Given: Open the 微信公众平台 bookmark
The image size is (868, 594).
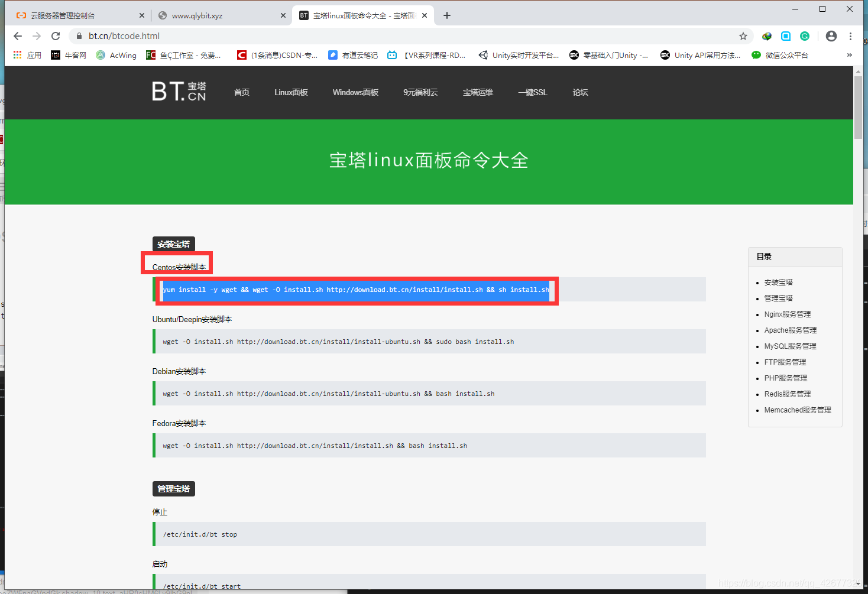Looking at the screenshot, I should coord(780,55).
